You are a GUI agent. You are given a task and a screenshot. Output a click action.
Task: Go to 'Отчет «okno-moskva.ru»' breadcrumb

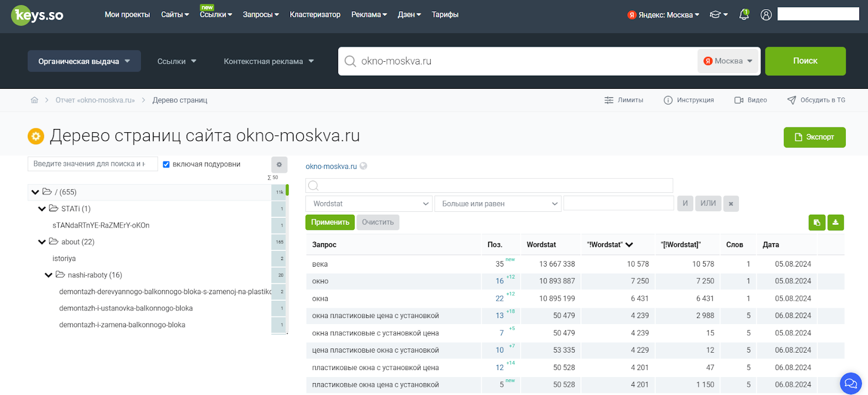95,100
